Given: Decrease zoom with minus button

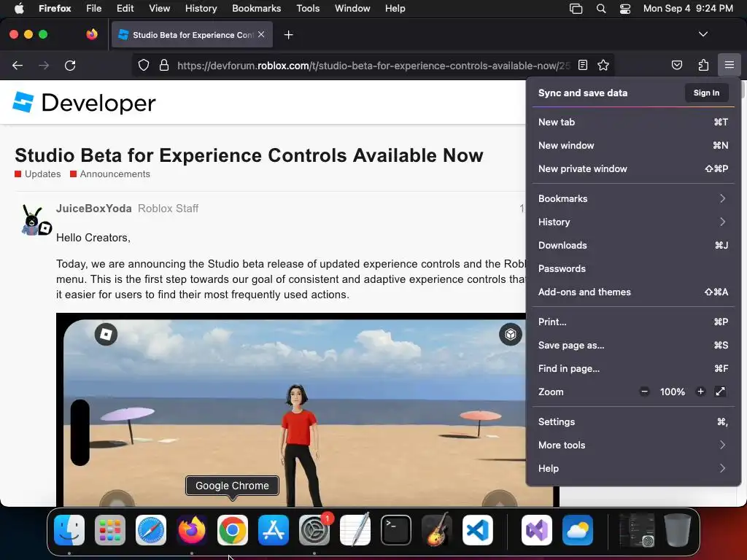Looking at the screenshot, I should 644,392.
